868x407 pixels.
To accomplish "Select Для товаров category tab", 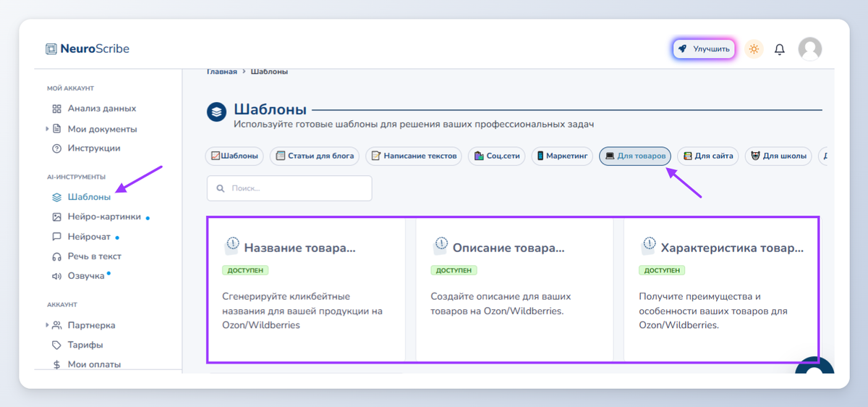I will [x=635, y=156].
